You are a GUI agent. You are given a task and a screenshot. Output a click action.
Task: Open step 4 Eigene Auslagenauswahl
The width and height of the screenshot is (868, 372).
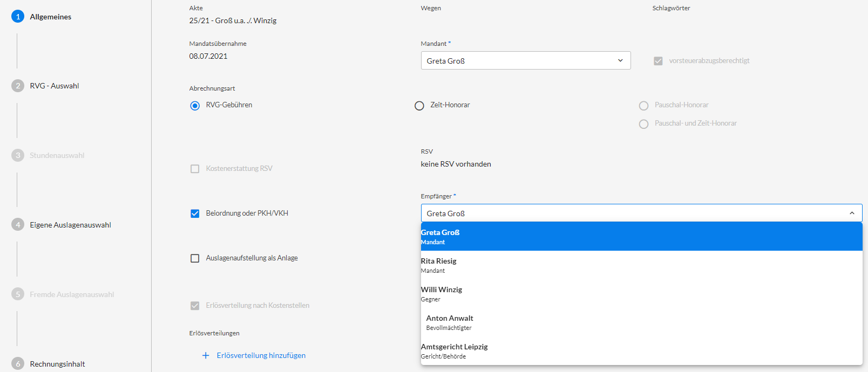point(62,225)
